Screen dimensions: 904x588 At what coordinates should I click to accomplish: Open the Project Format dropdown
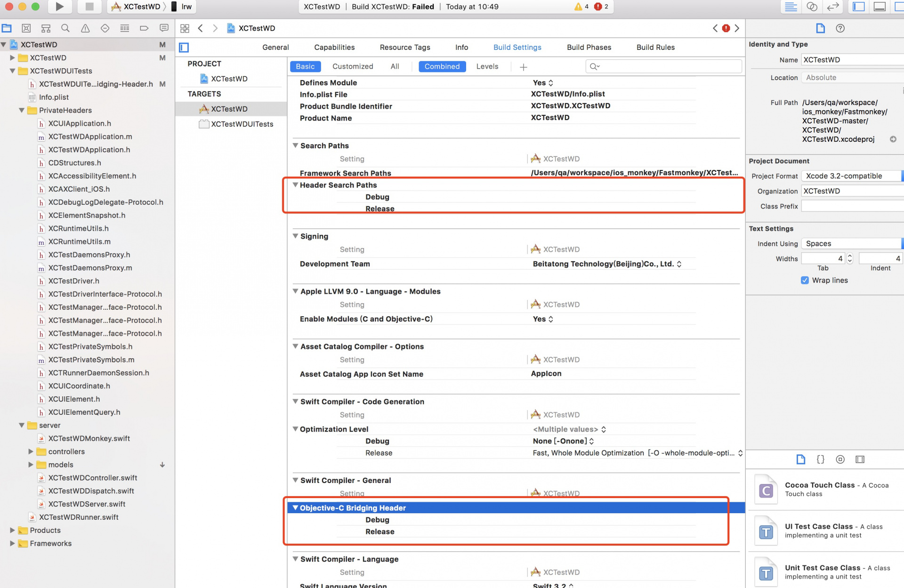click(852, 176)
